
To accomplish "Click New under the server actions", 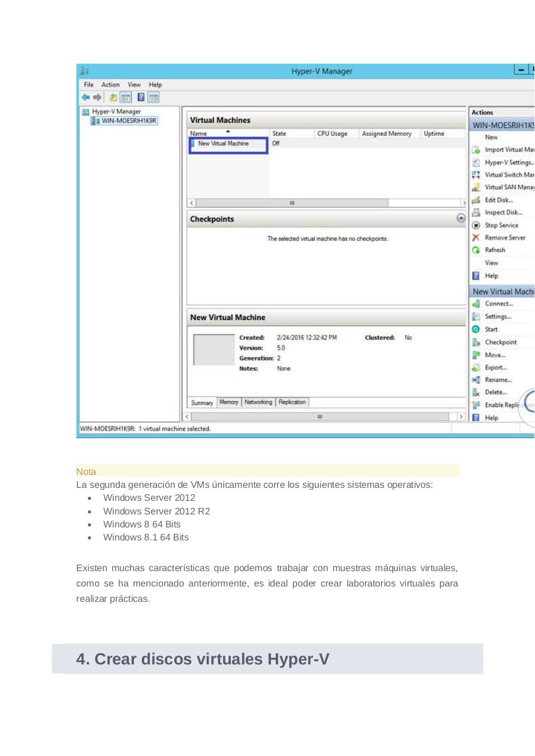I will [x=491, y=137].
